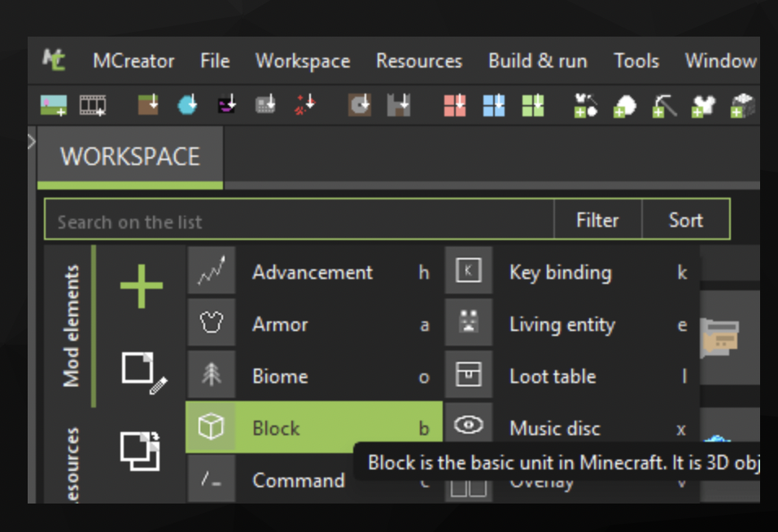Click the folder thumbnail beside Living entity
This screenshot has height=532, width=778.
(720, 338)
